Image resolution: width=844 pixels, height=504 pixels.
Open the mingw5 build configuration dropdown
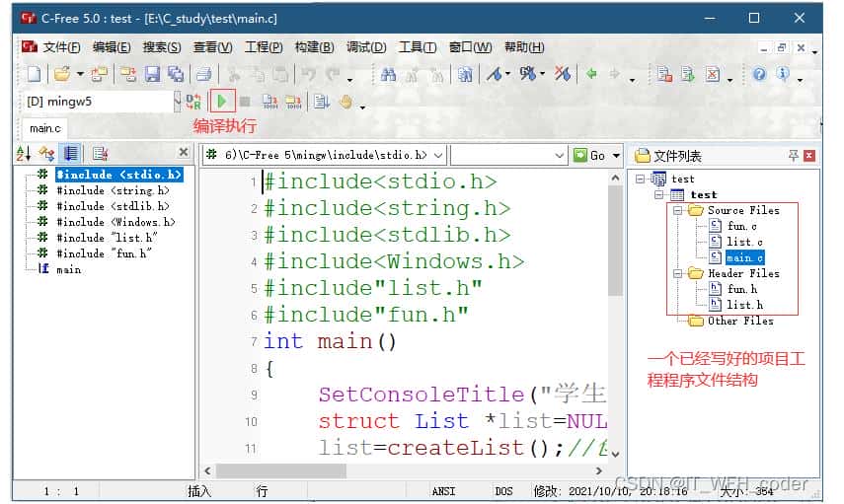tap(178, 101)
